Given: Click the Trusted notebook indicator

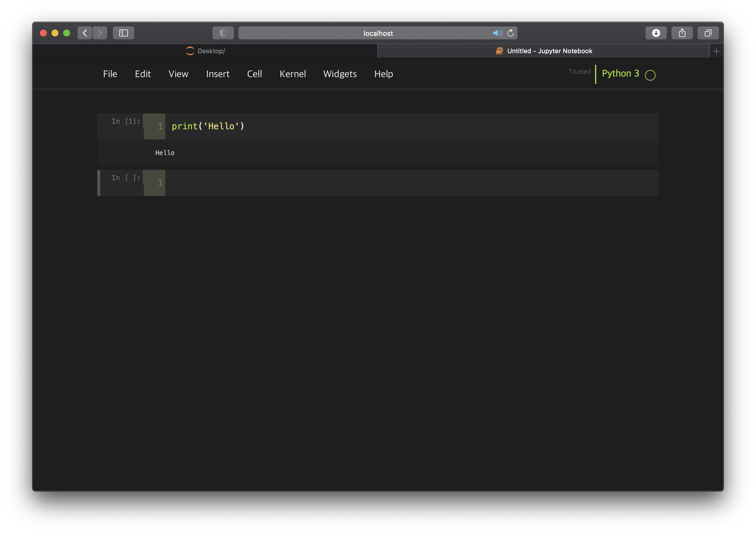Looking at the screenshot, I should pyautogui.click(x=579, y=71).
